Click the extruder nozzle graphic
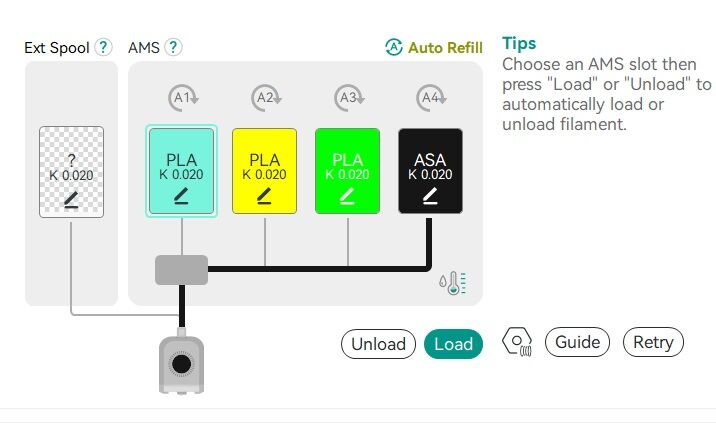The image size is (716, 423). pyautogui.click(x=181, y=364)
